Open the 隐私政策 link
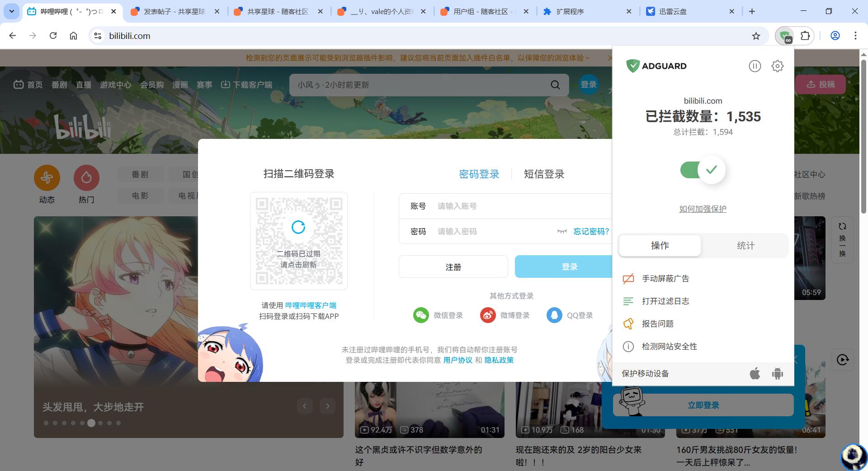Screen dimensions: 868x471 499,360
